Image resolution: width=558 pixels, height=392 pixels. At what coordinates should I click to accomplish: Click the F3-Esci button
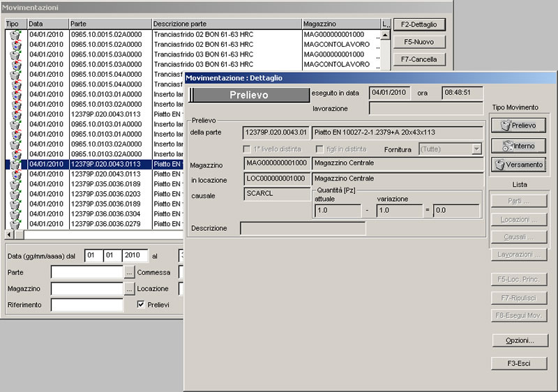tap(518, 363)
